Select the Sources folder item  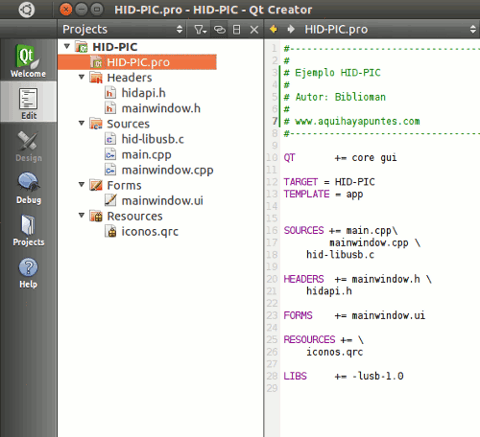point(128,124)
